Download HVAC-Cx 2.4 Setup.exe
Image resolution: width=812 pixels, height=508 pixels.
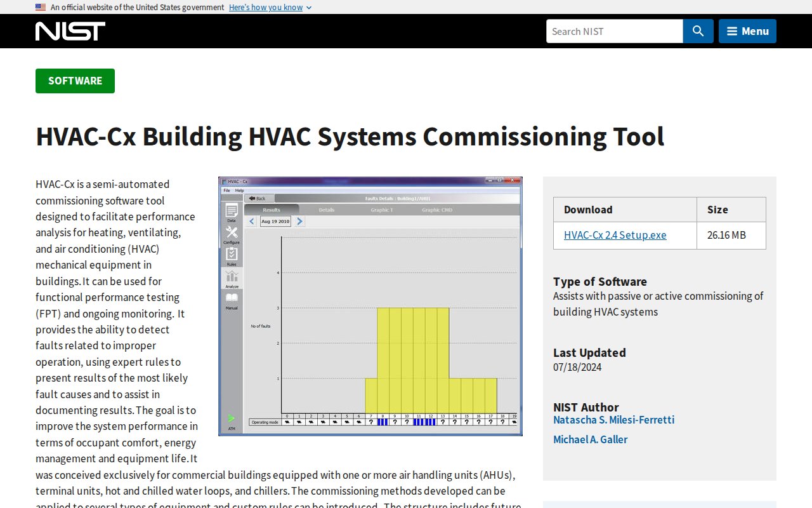(x=615, y=235)
